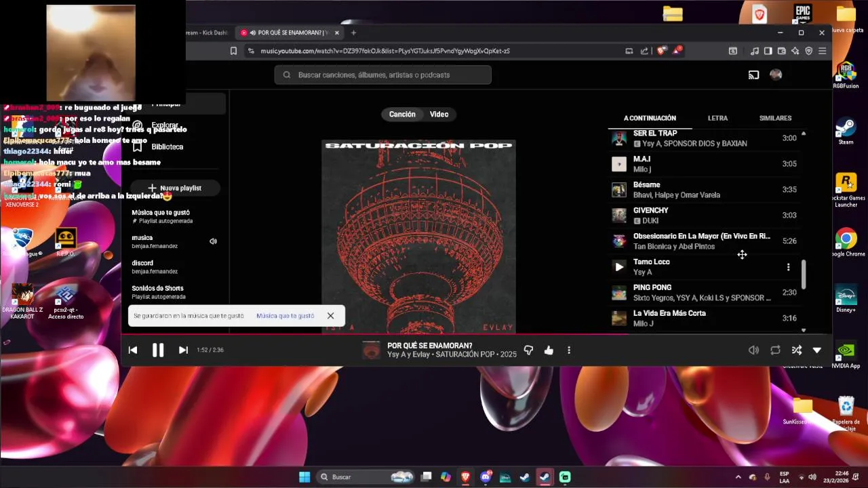
Task: Click the Brave Shields lion icon
Action: (661, 51)
